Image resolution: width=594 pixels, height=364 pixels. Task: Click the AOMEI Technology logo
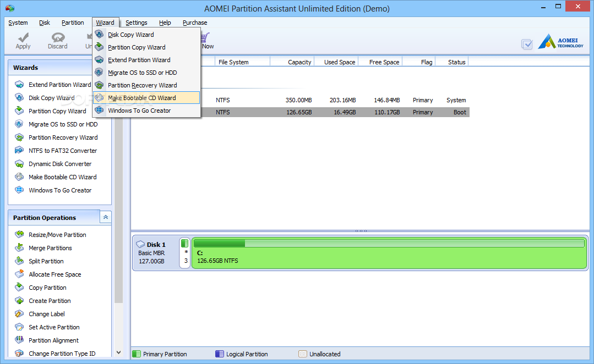click(x=560, y=42)
